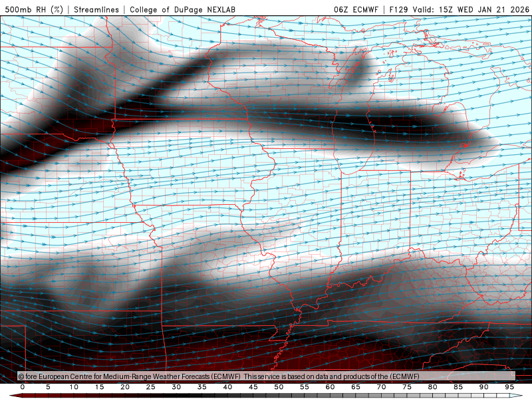
Task: Click the "06Z ECMWF" model run label
Action: [356, 9]
